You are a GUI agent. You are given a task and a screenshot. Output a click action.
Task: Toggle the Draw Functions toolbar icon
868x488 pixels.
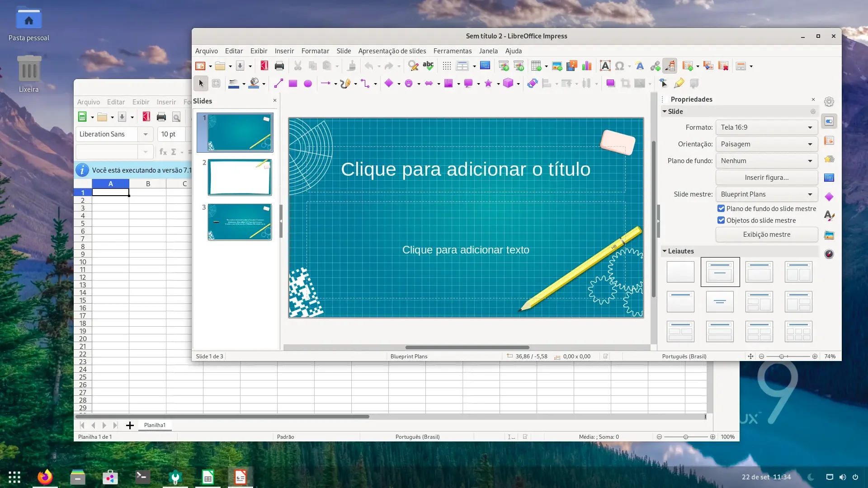670,66
